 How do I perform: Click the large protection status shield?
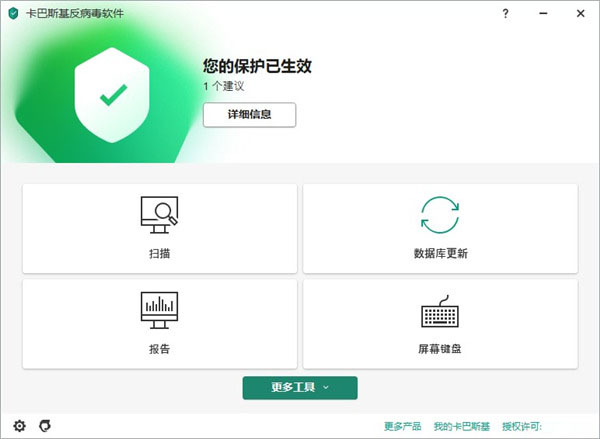pos(112,95)
